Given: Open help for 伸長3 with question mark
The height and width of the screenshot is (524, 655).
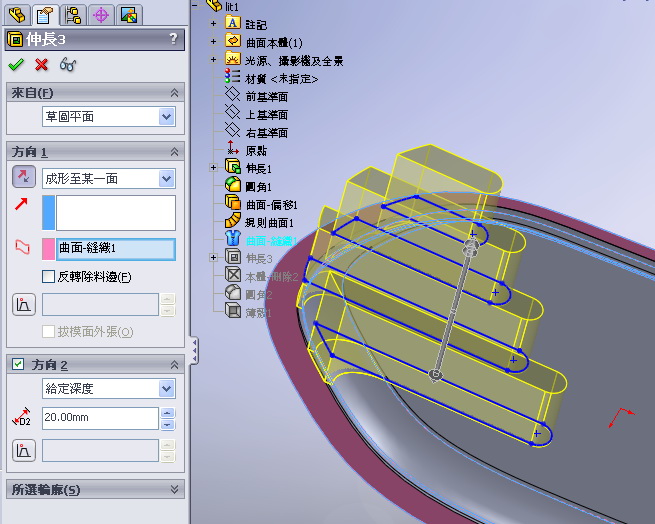Looking at the screenshot, I should 174,39.
